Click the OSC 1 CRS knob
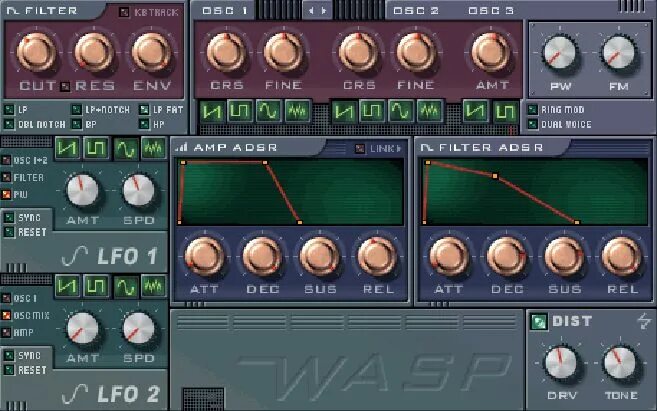Screen dimensions: 657x411 [x=227, y=52]
